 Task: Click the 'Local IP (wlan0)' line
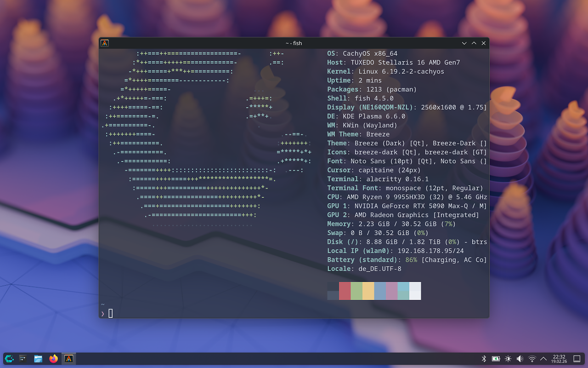coord(395,251)
